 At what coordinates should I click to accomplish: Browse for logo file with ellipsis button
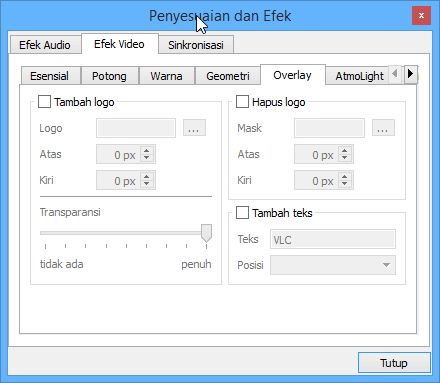coord(194,128)
